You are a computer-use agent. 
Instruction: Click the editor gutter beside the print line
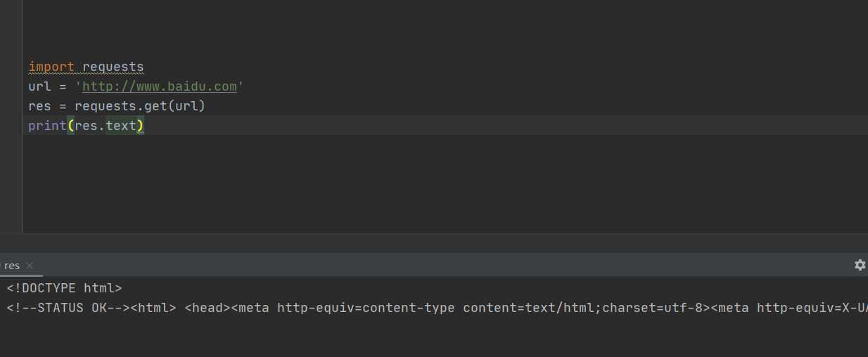(x=11, y=126)
